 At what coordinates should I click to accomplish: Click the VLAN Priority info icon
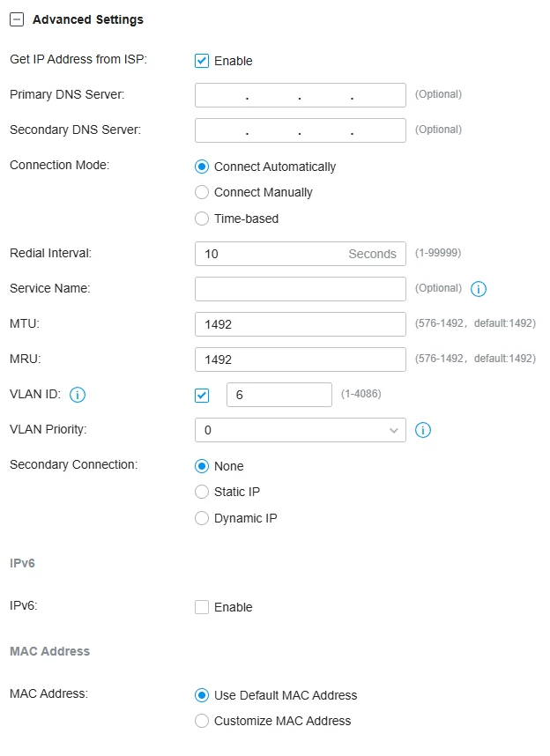422,430
